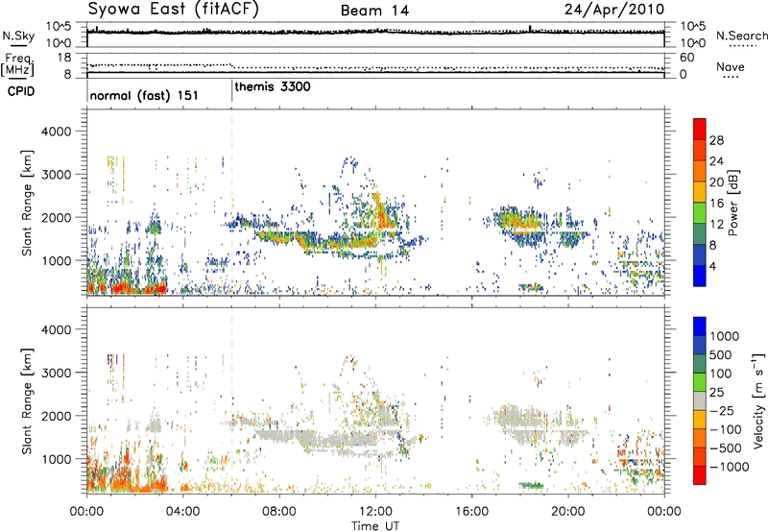Select the "Velocity [m s-1]" colorbar title
Screen dimensions: 768x532
pos(758,400)
